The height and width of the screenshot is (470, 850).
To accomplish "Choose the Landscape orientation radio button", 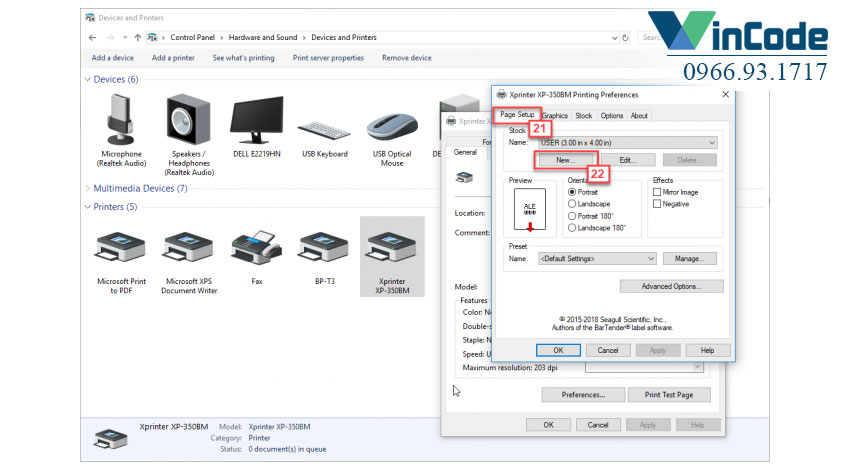I will click(572, 203).
